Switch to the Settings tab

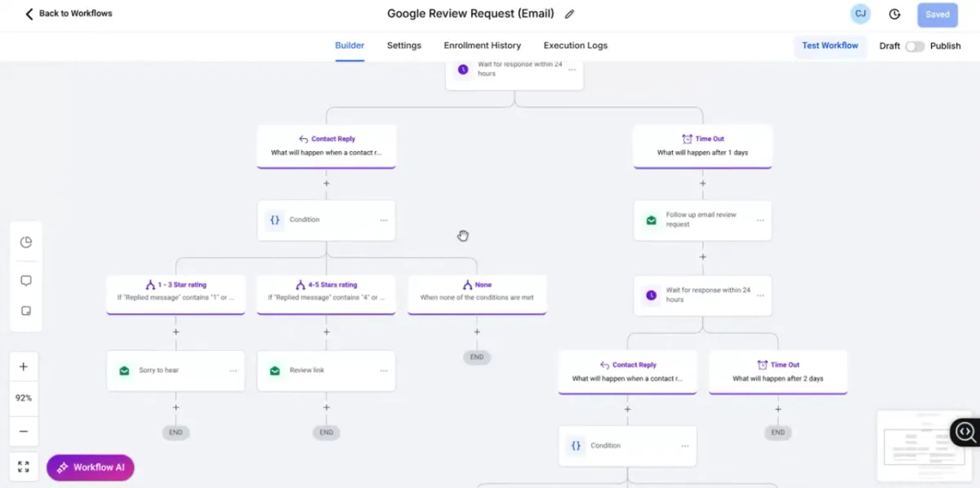coord(404,46)
